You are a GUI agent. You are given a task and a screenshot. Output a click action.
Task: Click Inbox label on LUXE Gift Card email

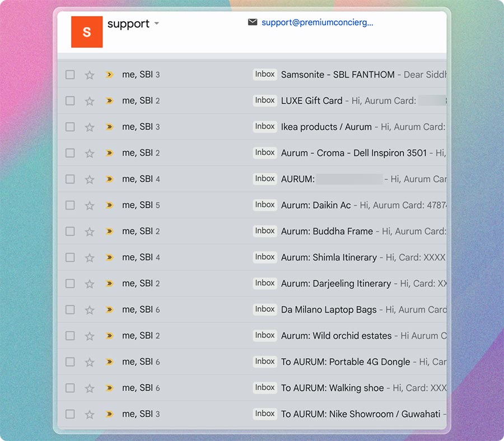(265, 101)
